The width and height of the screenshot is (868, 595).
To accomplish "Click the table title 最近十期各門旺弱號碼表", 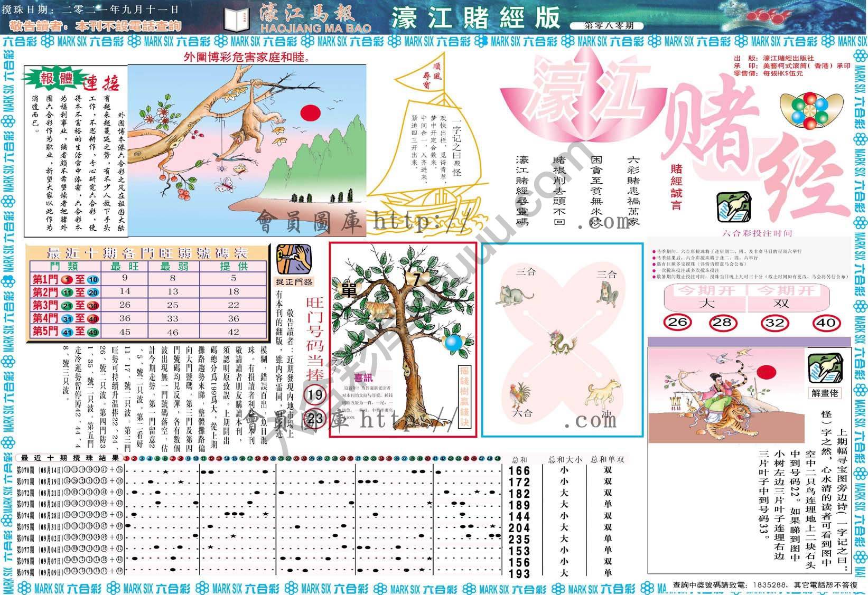I will (148, 252).
